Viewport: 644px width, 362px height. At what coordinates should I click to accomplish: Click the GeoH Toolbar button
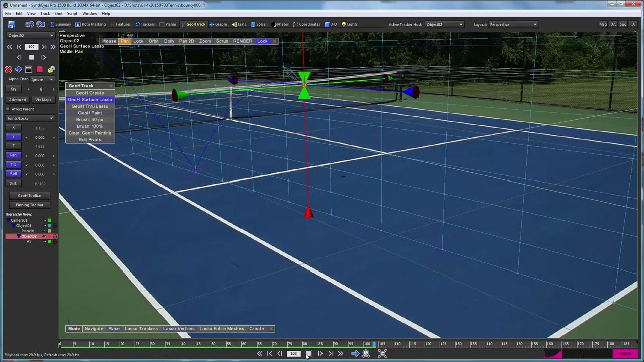30,195
